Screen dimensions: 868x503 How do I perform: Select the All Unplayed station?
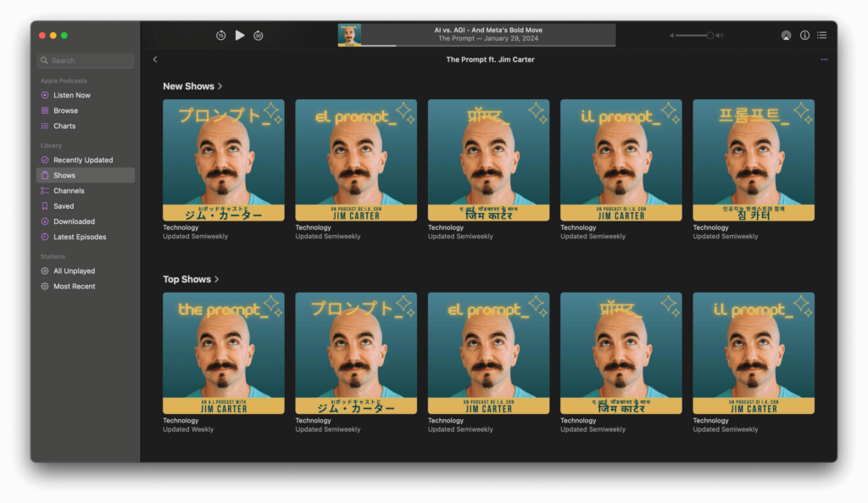pyautogui.click(x=74, y=271)
